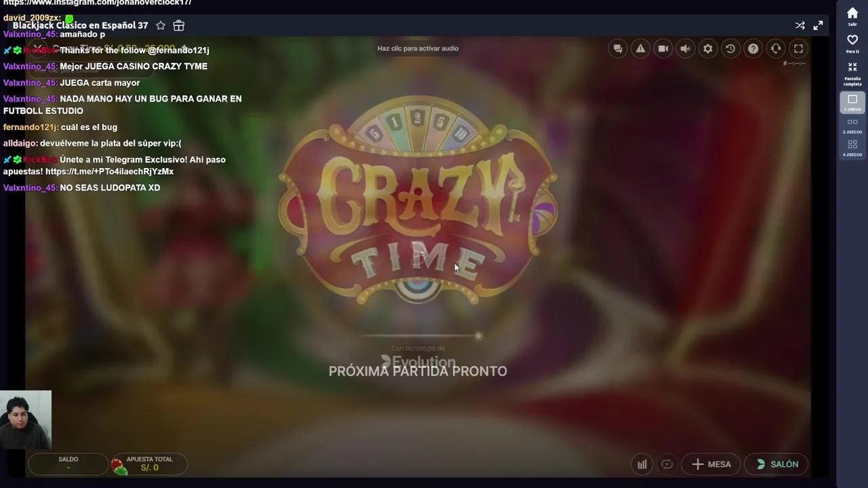Open the live chat icon

tap(618, 49)
